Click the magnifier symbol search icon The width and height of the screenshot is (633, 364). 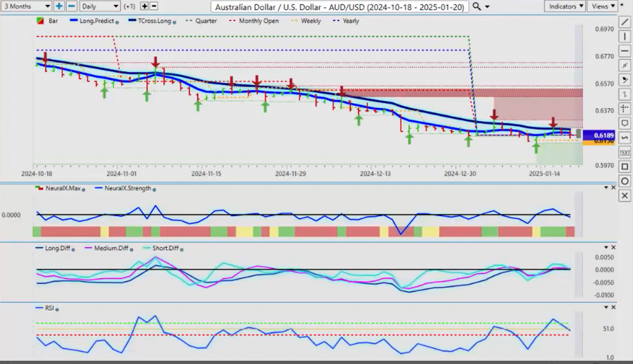[x=477, y=6]
